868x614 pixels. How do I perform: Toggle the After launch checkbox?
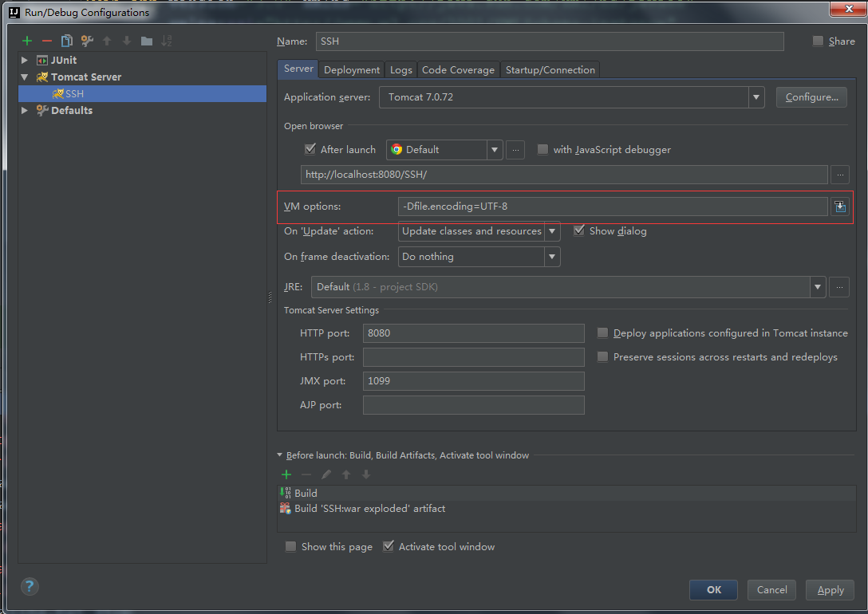point(310,149)
